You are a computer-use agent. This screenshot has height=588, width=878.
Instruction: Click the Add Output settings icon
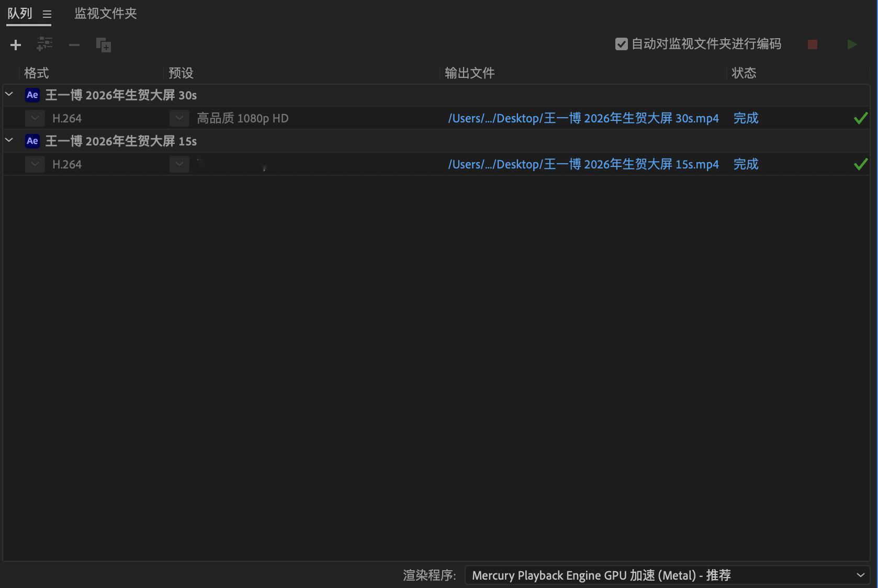[44, 44]
